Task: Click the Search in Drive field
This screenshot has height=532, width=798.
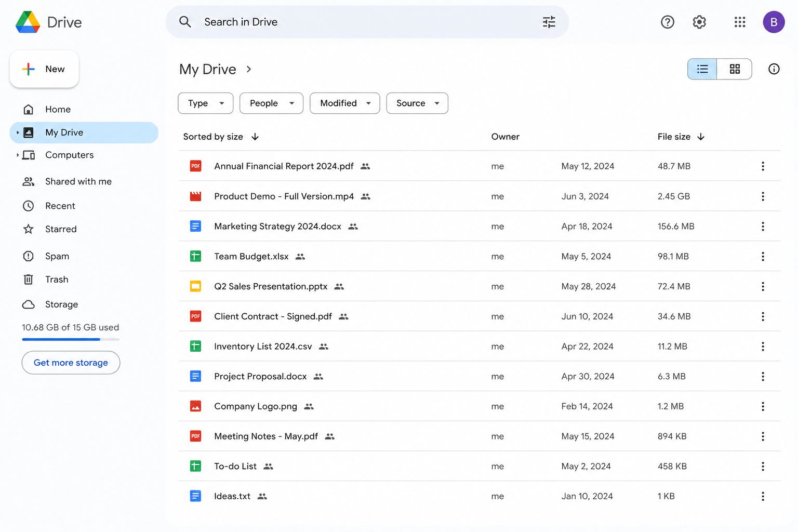Action: [367, 22]
